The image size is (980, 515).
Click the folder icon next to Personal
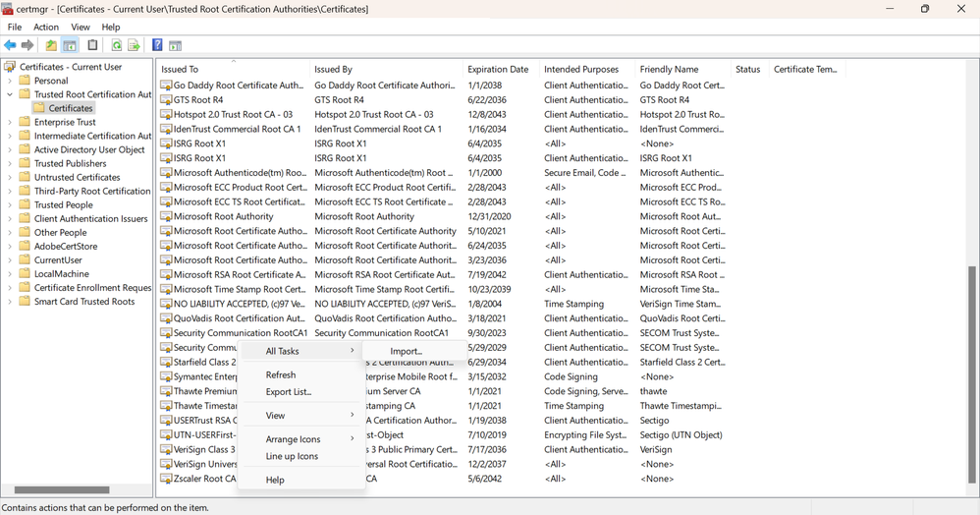(x=25, y=80)
